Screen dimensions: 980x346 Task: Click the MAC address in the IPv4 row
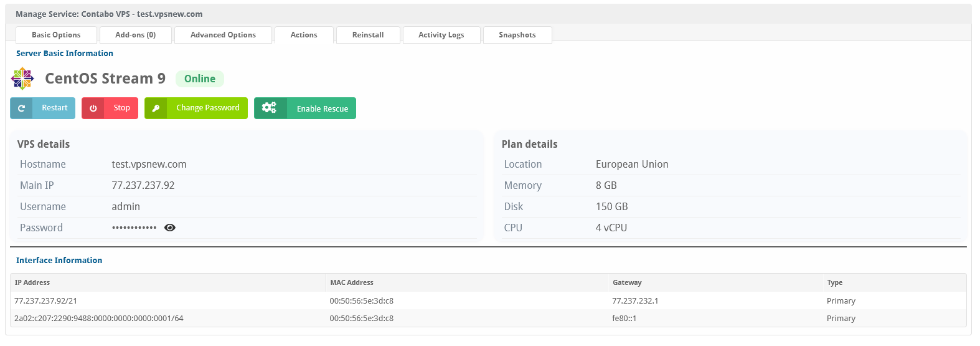click(362, 301)
